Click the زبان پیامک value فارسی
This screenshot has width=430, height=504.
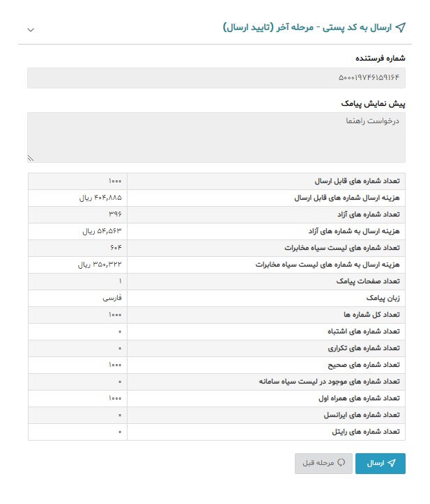112,298
